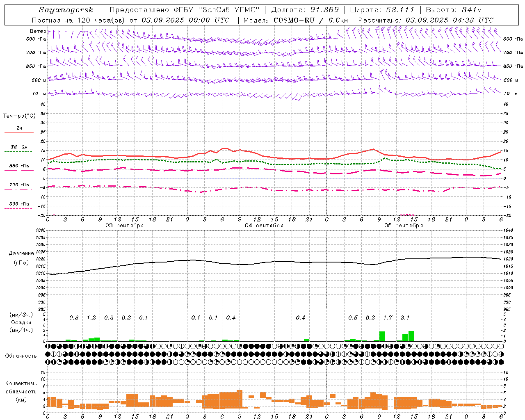Click the "Осадки" precipitation label

click(21, 322)
